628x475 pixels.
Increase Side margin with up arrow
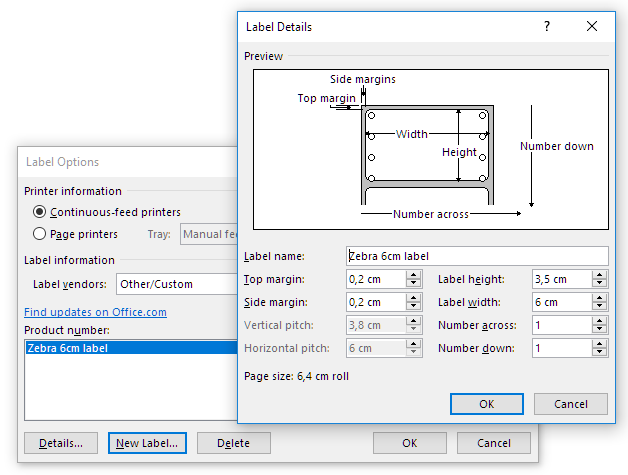[413, 298]
